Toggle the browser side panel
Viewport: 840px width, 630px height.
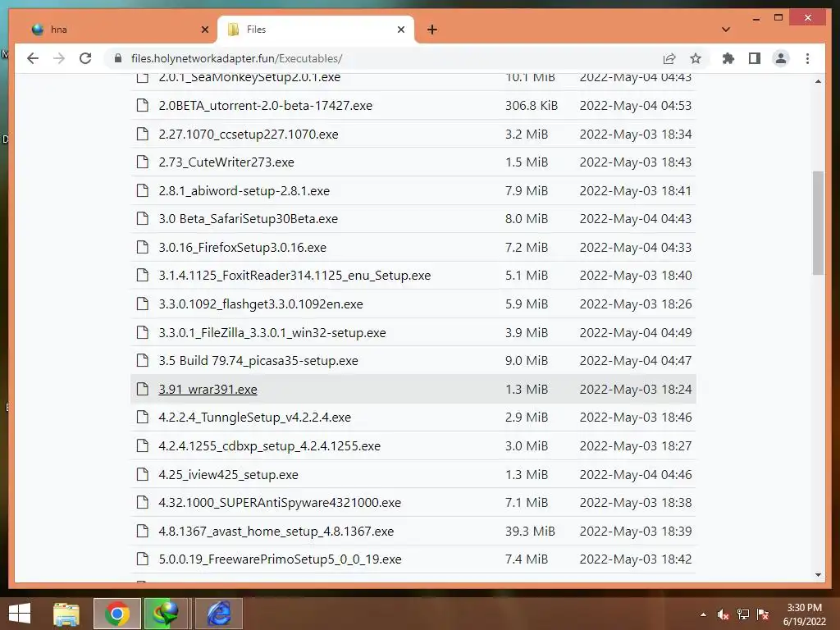click(x=755, y=58)
